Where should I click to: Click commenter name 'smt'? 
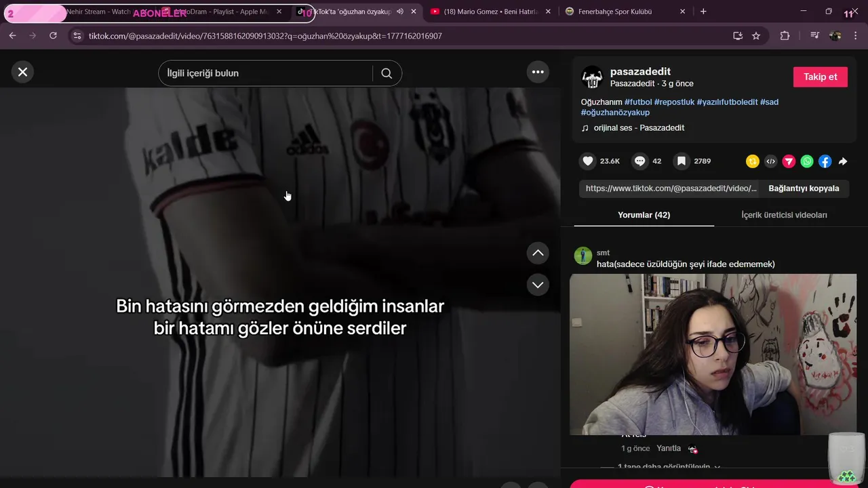point(603,253)
